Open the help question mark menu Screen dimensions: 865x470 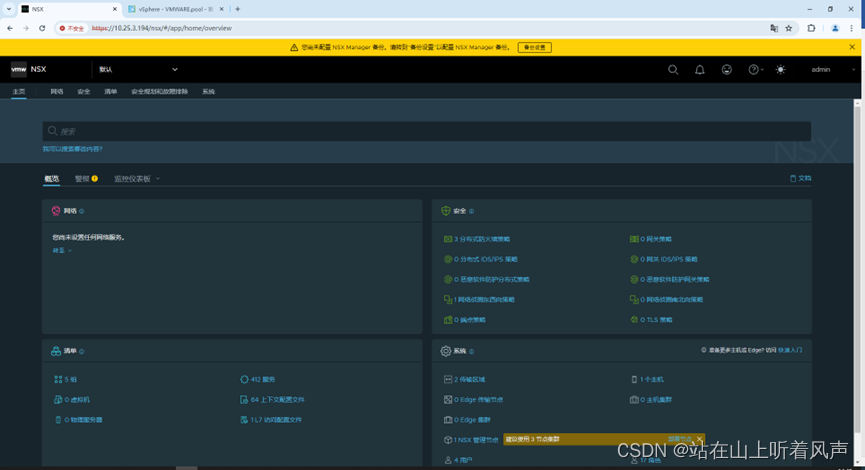pyautogui.click(x=755, y=70)
